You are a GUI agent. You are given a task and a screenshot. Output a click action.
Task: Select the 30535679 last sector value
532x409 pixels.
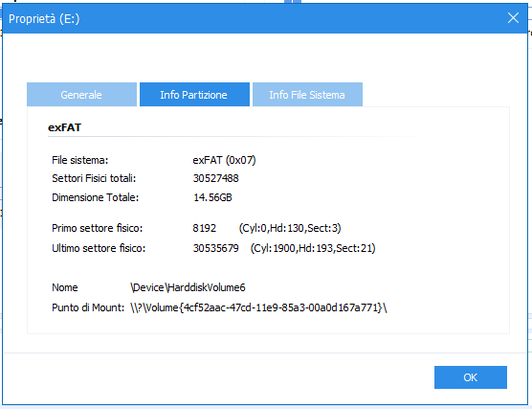216,248
